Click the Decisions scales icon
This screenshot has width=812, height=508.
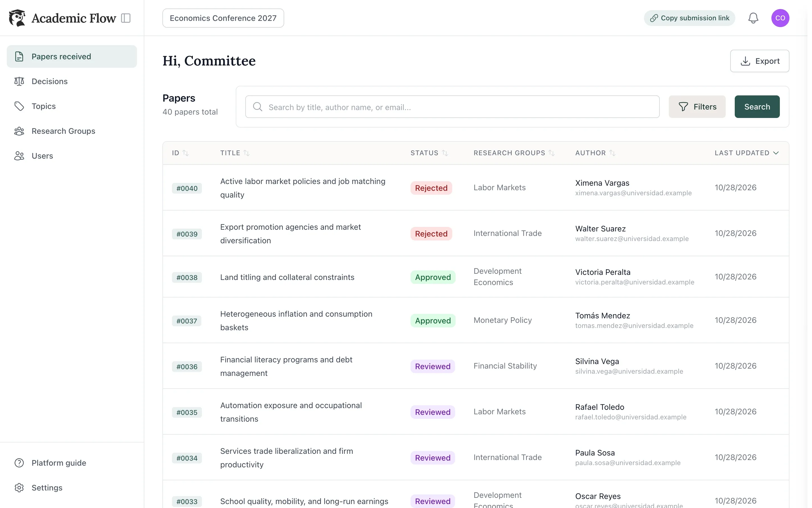[19, 81]
